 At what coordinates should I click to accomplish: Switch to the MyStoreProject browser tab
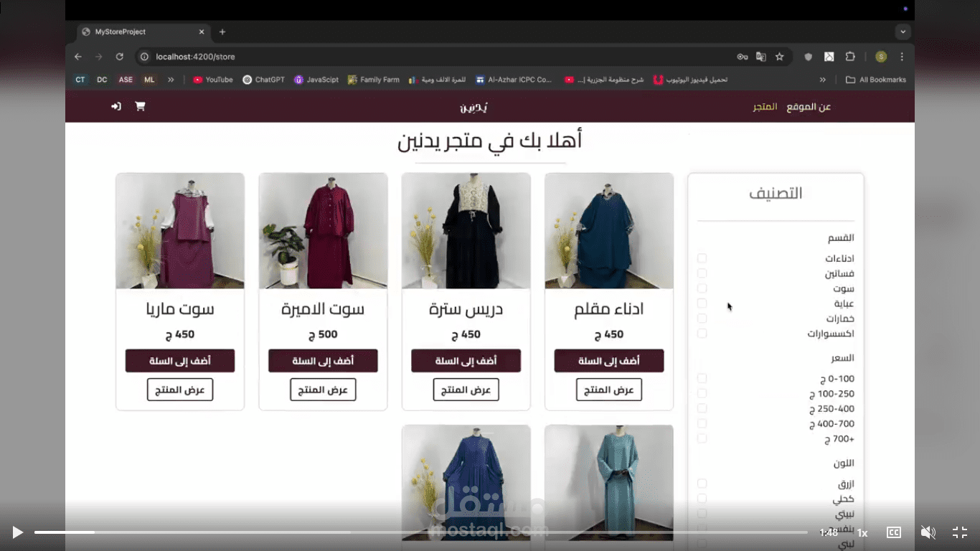[x=143, y=32]
